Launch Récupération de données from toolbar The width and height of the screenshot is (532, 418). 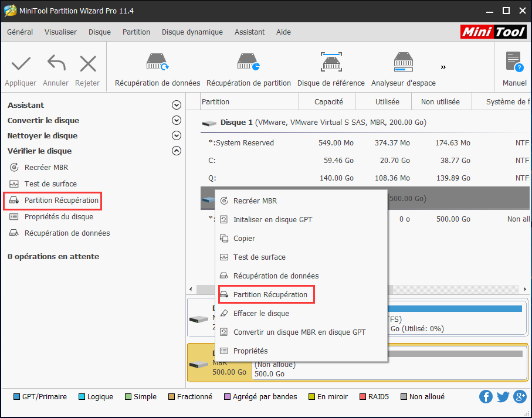coord(157,70)
